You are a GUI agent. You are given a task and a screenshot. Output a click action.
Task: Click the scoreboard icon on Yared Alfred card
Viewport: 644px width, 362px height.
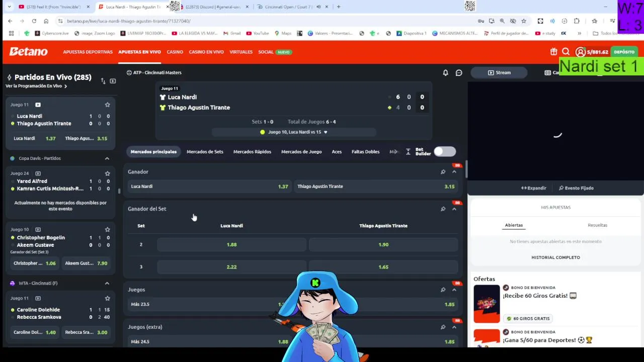pyautogui.click(x=38, y=173)
